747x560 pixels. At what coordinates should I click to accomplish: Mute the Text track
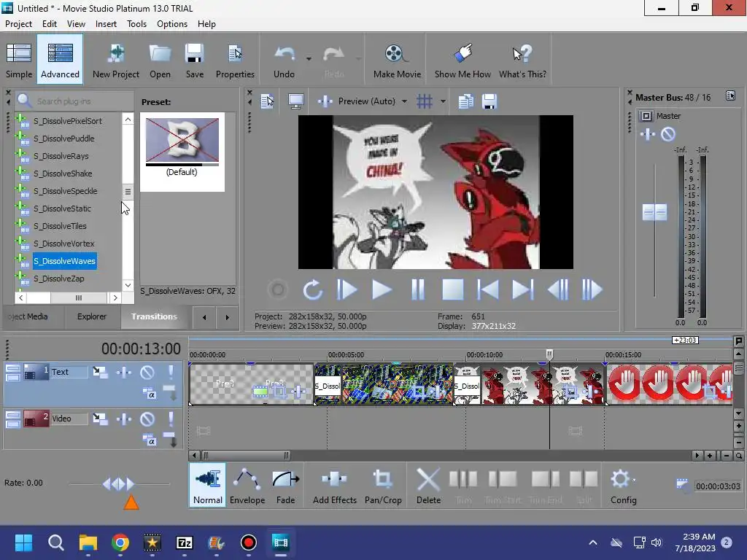click(147, 372)
